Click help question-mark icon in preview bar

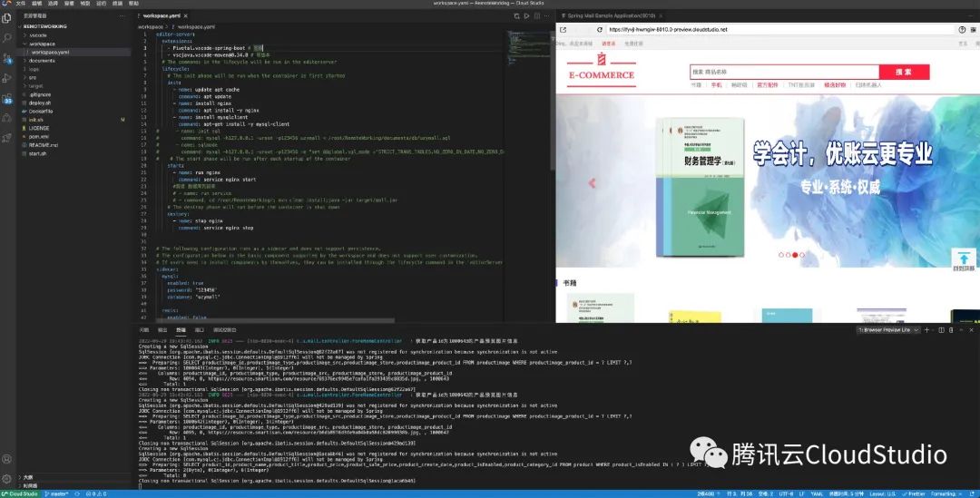[963, 29]
